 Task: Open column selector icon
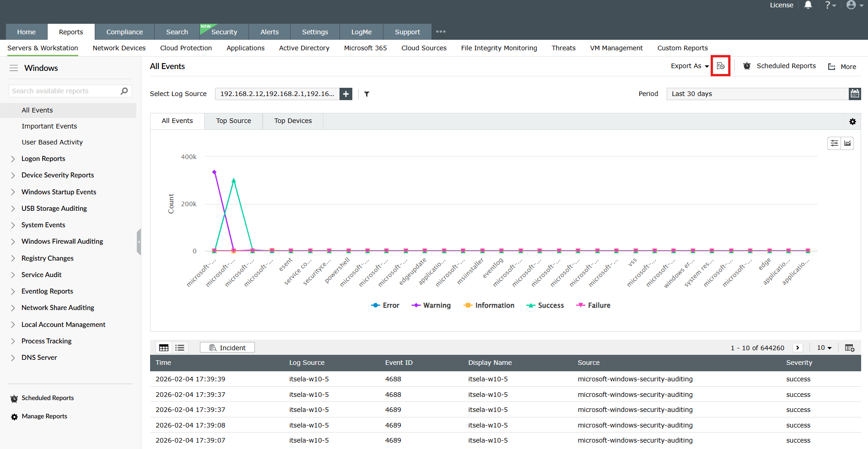(850, 348)
